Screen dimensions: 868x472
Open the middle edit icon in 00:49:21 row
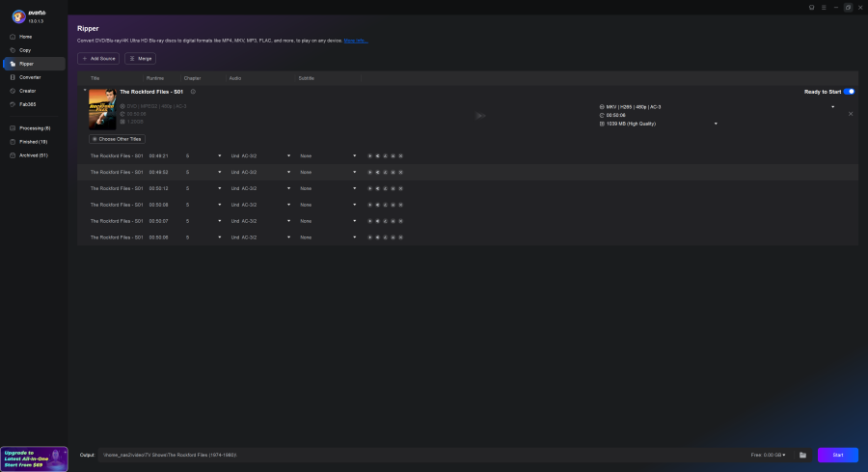click(385, 156)
